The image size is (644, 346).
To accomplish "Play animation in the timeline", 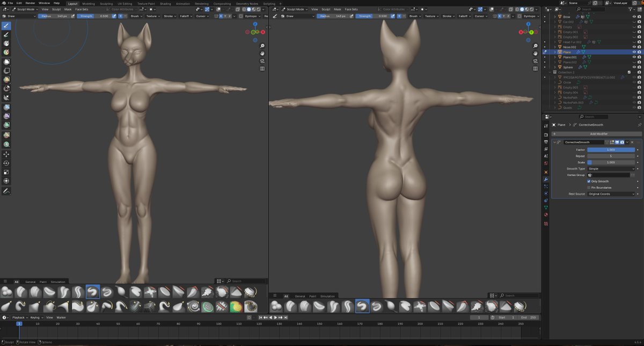I will (x=275, y=318).
